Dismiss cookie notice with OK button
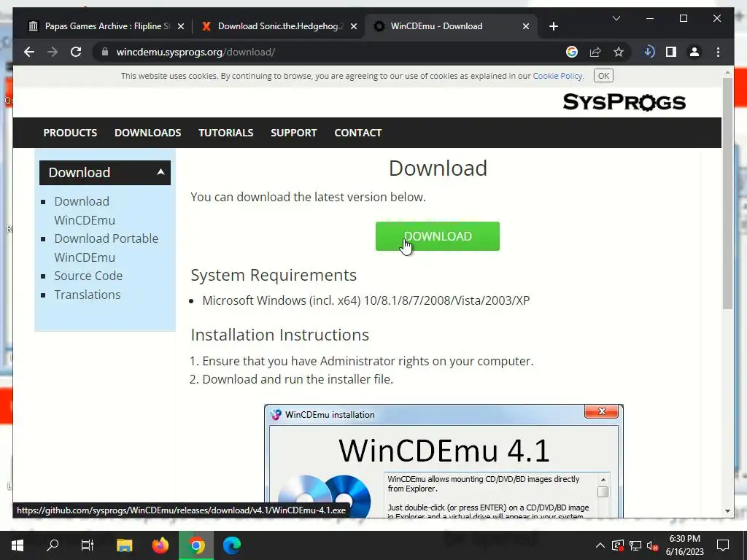 point(603,76)
